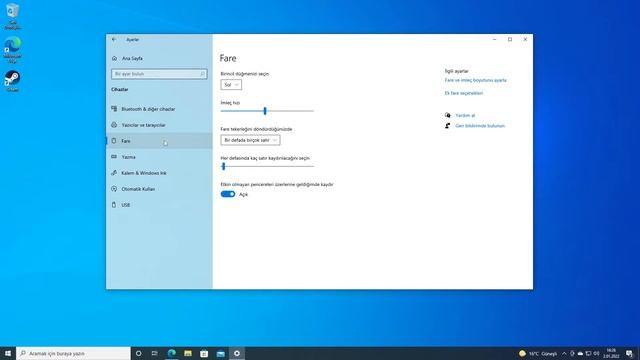Open the Windows Start menu
The width and height of the screenshot is (640, 360).
(x=8, y=353)
